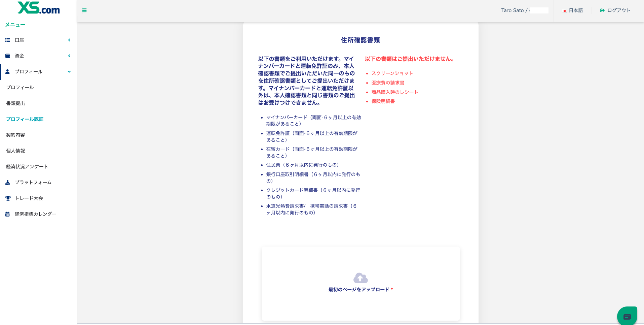Open the chat support bubble
Viewport: 644px width, 325px height.
pyautogui.click(x=627, y=316)
